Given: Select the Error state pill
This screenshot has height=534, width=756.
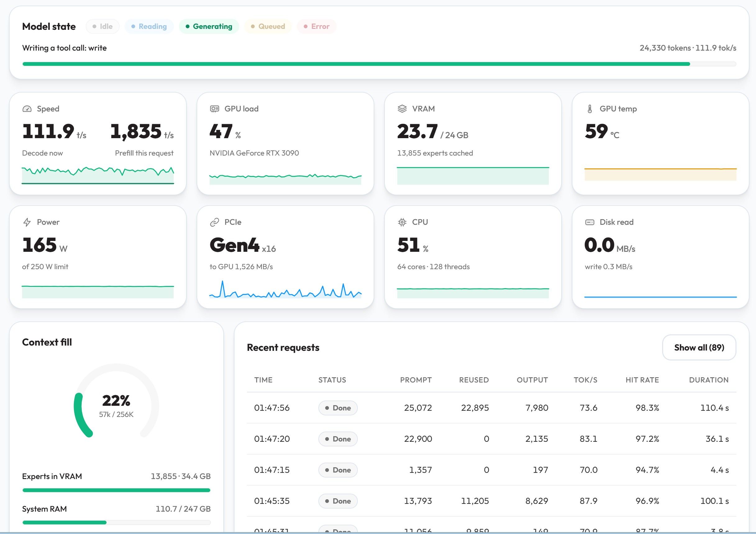Looking at the screenshot, I should tap(317, 26).
